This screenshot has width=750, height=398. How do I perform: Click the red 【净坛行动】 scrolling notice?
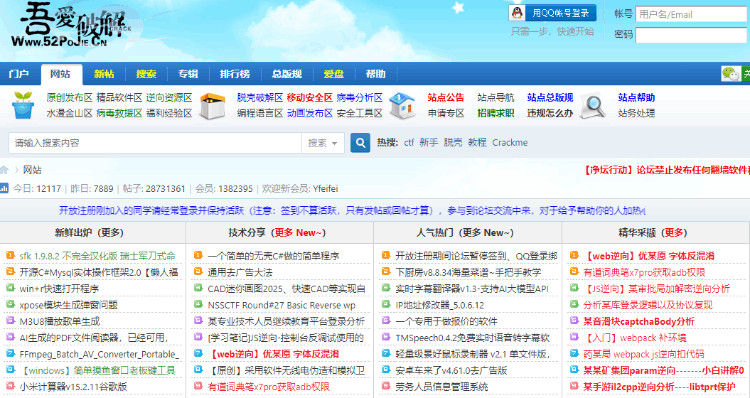tap(667, 170)
